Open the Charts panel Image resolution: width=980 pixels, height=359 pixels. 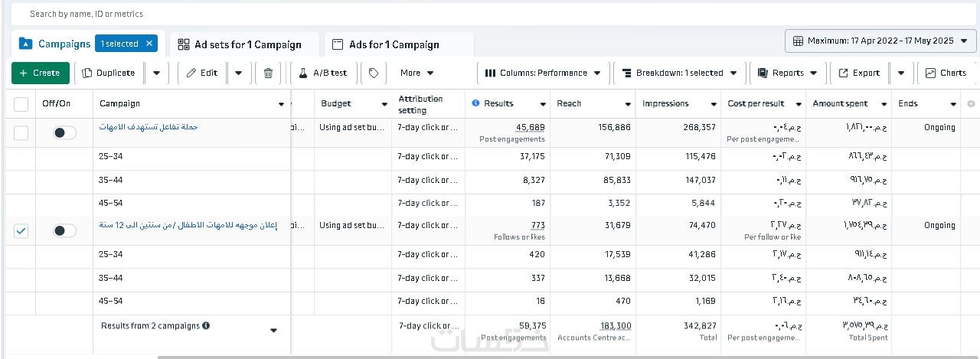[x=946, y=73]
